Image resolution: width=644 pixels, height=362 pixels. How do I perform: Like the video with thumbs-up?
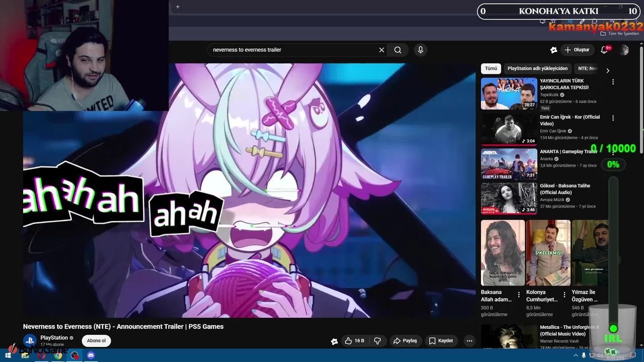coord(354,341)
